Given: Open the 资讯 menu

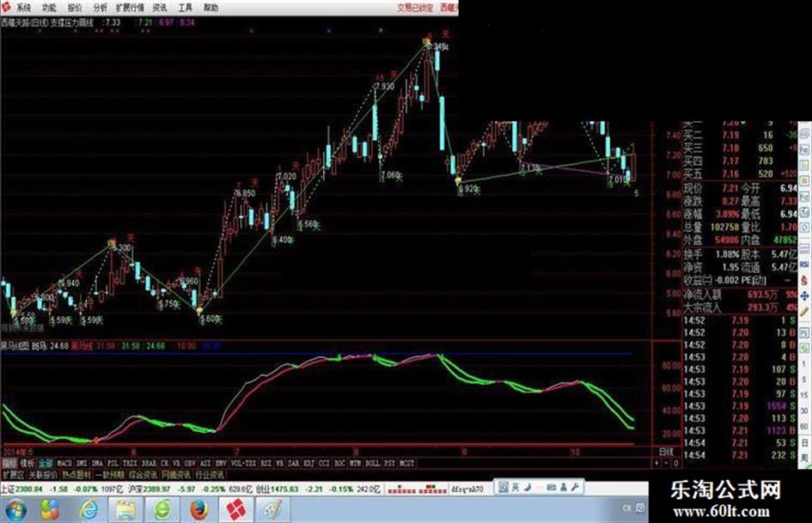Looking at the screenshot, I should 160,8.
